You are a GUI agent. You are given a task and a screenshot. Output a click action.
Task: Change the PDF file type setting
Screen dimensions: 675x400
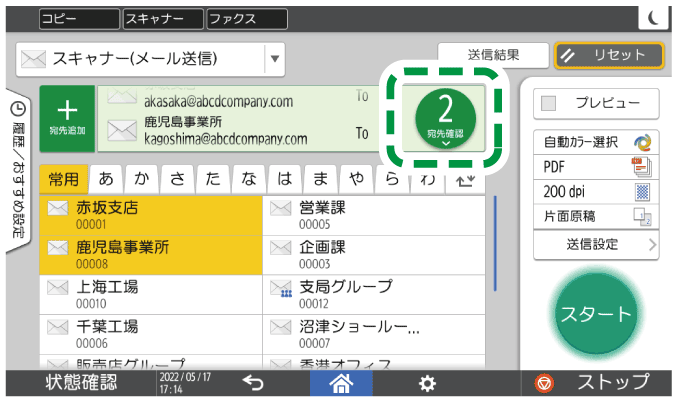tap(596, 167)
